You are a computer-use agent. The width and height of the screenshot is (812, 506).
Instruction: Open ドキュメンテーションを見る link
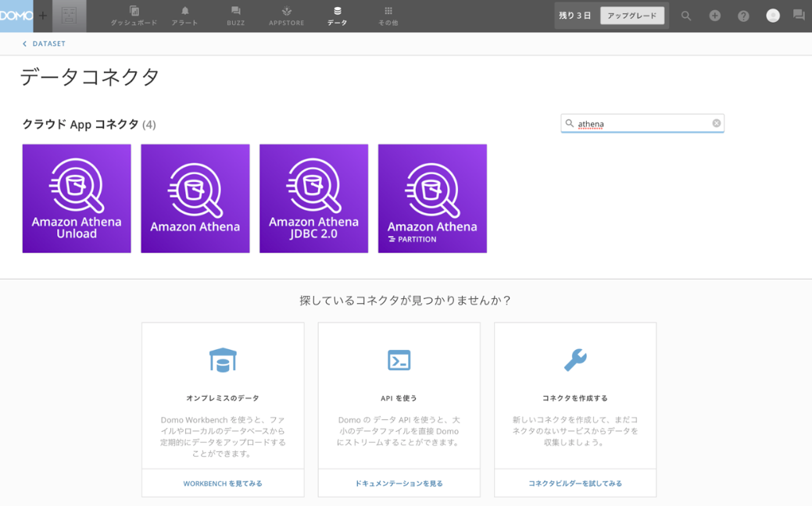click(399, 483)
